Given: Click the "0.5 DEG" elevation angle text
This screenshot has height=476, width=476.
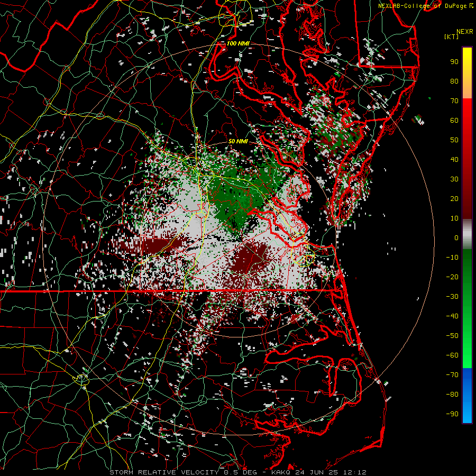Looking at the screenshot, I should pyautogui.click(x=240, y=472).
